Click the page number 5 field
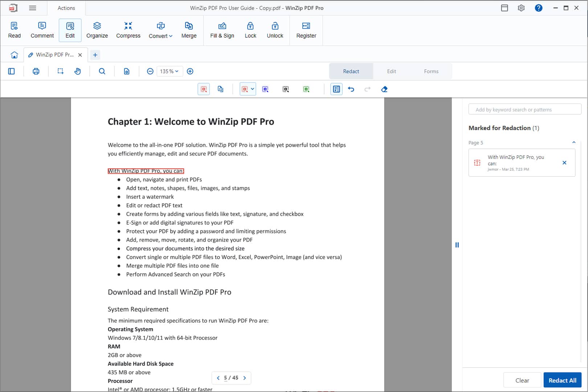Screen dimensions: 588x392 pos(225,378)
